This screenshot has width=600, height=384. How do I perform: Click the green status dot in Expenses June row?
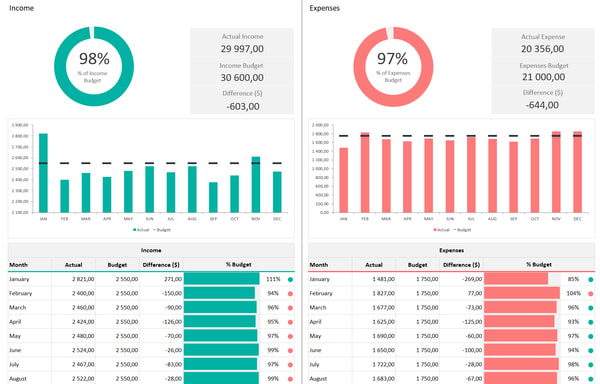pyautogui.click(x=591, y=350)
